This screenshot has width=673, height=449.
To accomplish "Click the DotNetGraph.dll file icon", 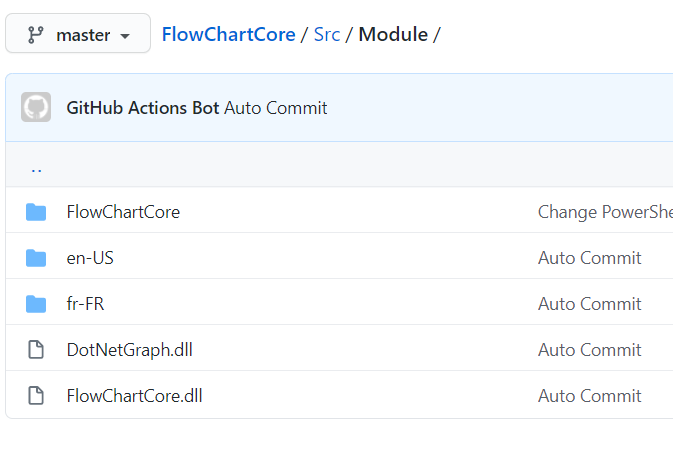I will pyautogui.click(x=36, y=350).
